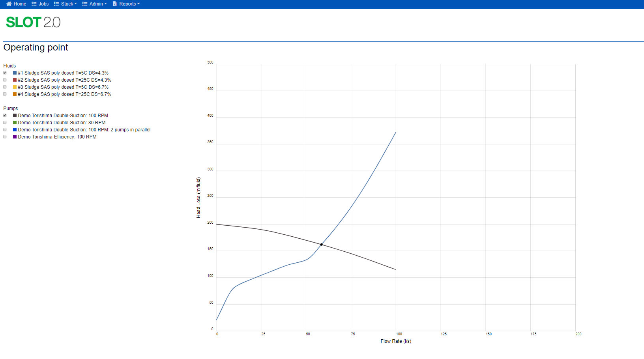Click the yellow swatch for fluid #3
This screenshot has height=359, width=644.
(x=15, y=87)
